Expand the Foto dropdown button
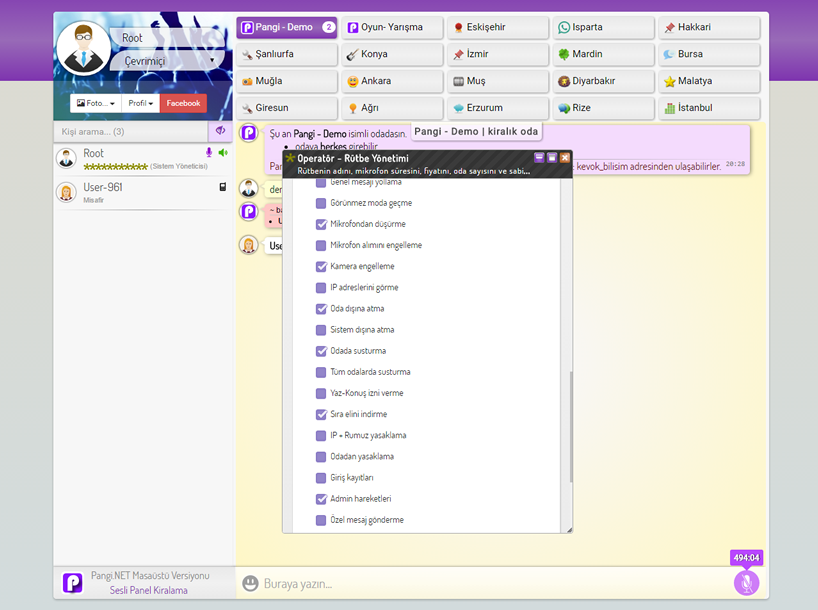 point(95,103)
